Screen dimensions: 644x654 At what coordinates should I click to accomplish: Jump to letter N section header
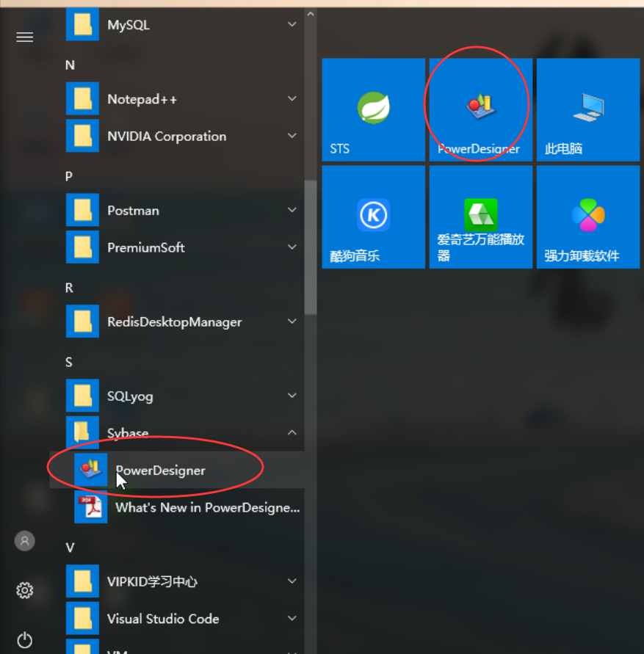70,65
